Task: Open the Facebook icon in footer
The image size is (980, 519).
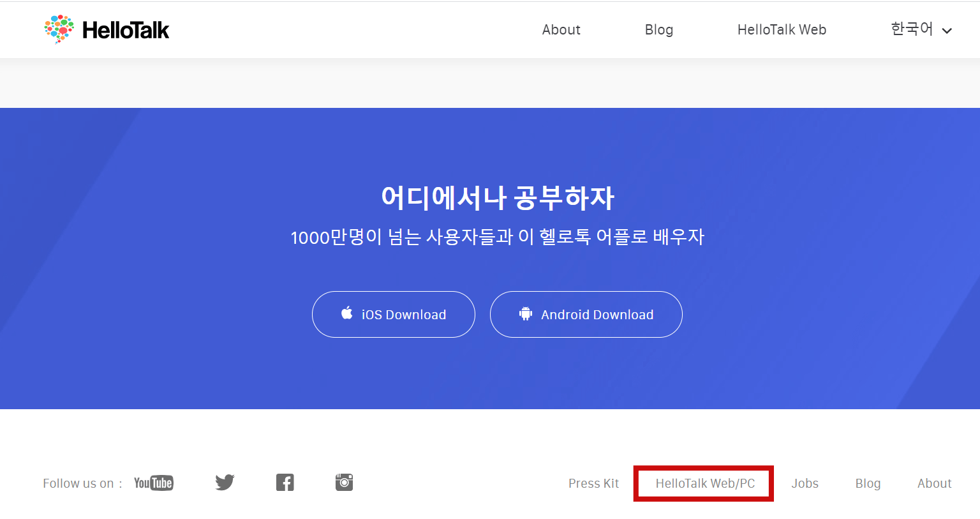Action: point(285,483)
